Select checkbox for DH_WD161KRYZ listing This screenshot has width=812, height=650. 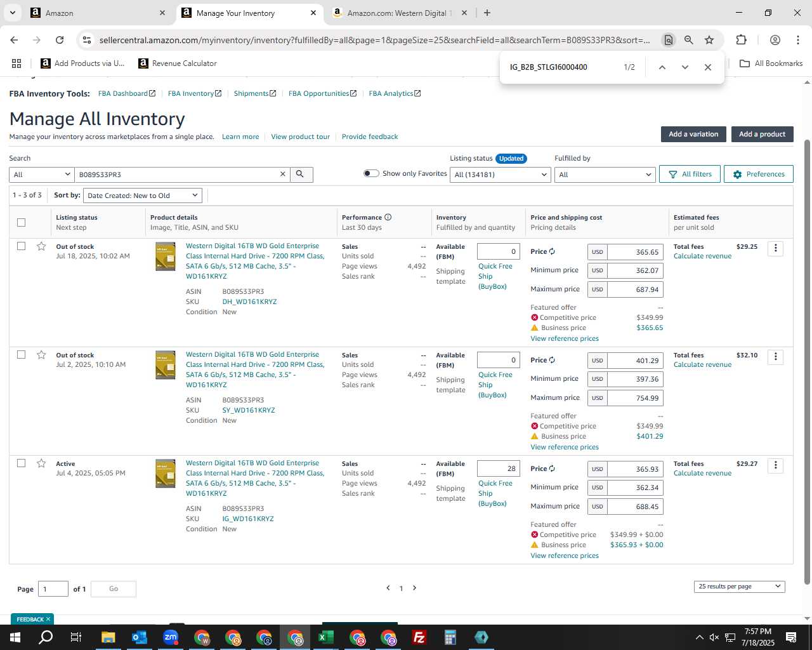[x=21, y=246]
